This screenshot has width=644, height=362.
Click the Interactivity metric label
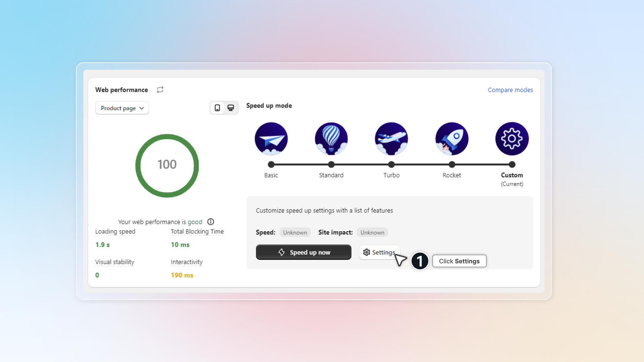coord(186,262)
